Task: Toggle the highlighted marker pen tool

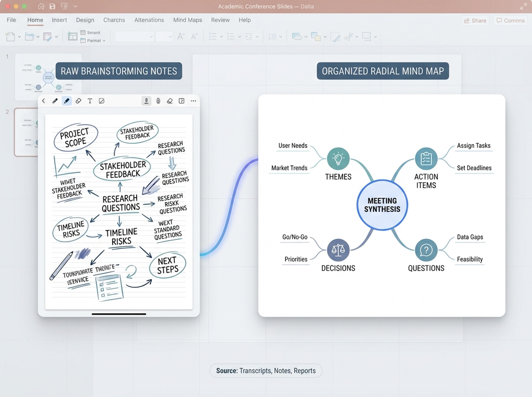Action: point(67,101)
